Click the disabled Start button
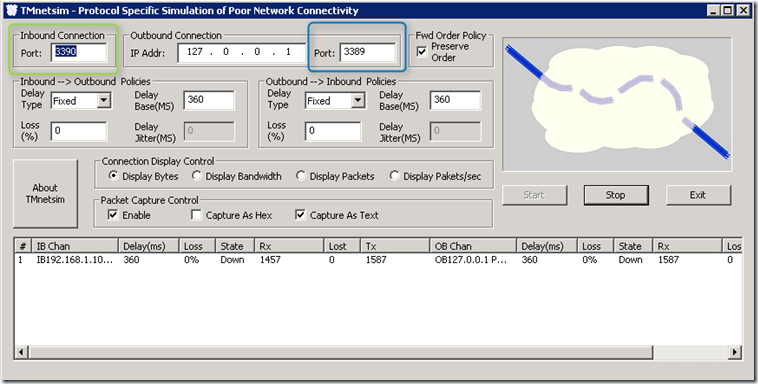 [534, 195]
